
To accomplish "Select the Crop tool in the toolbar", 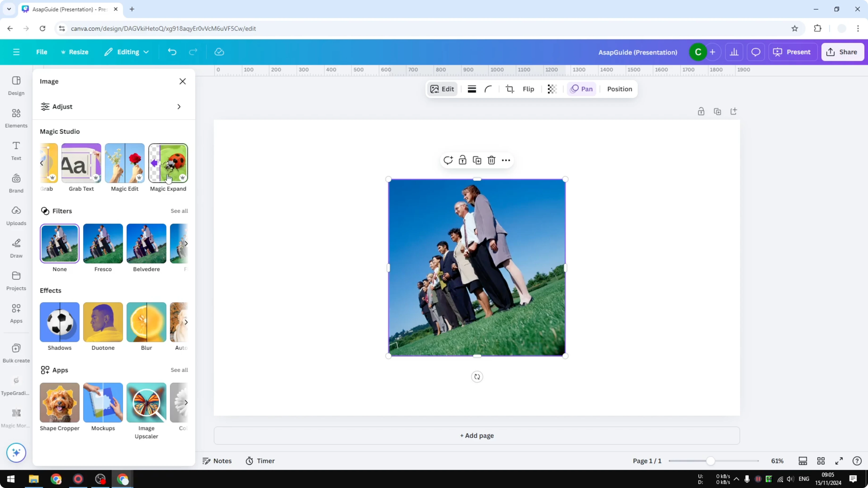I will 510,89.
